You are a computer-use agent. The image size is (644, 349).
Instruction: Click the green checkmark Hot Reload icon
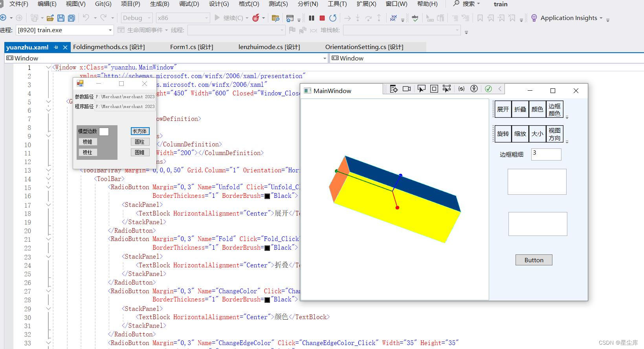488,89
